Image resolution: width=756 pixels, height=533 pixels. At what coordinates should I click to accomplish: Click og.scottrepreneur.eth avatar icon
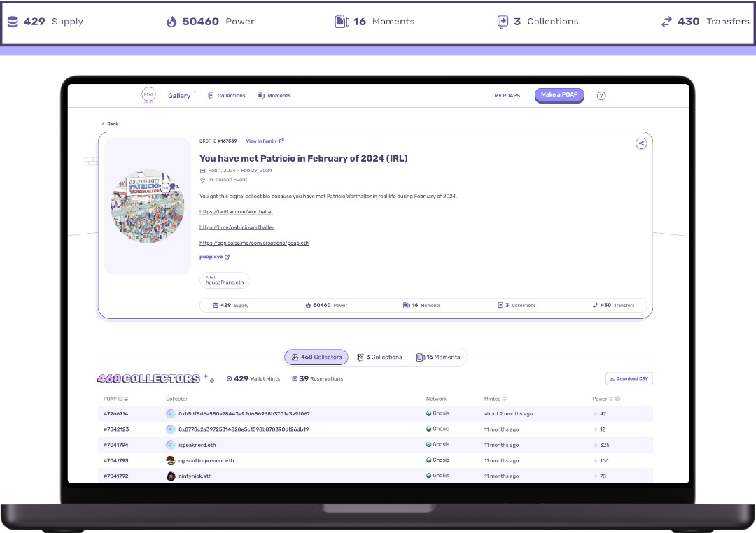170,460
